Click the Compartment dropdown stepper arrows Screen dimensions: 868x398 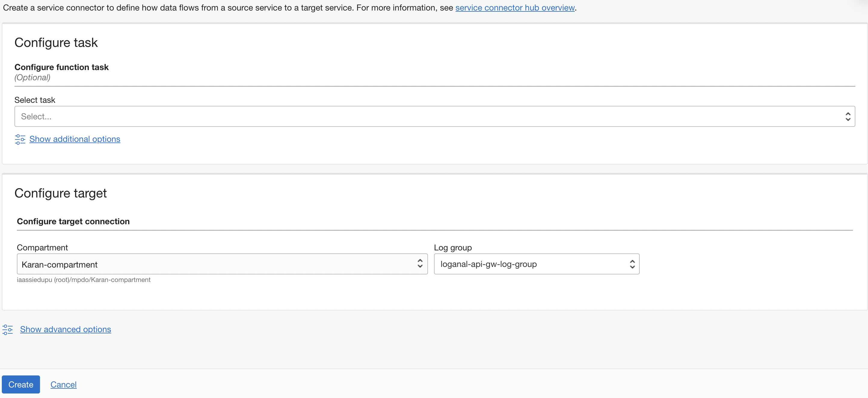(x=420, y=264)
